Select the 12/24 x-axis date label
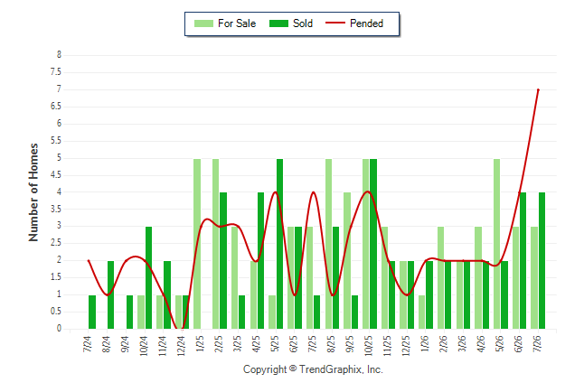This screenshot has height=392, width=584. tap(182, 346)
